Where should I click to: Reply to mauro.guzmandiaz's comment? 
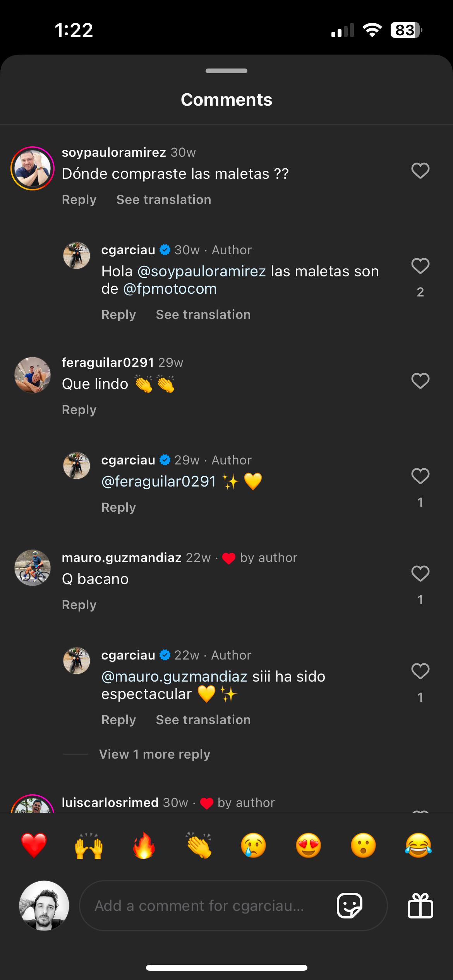(79, 605)
